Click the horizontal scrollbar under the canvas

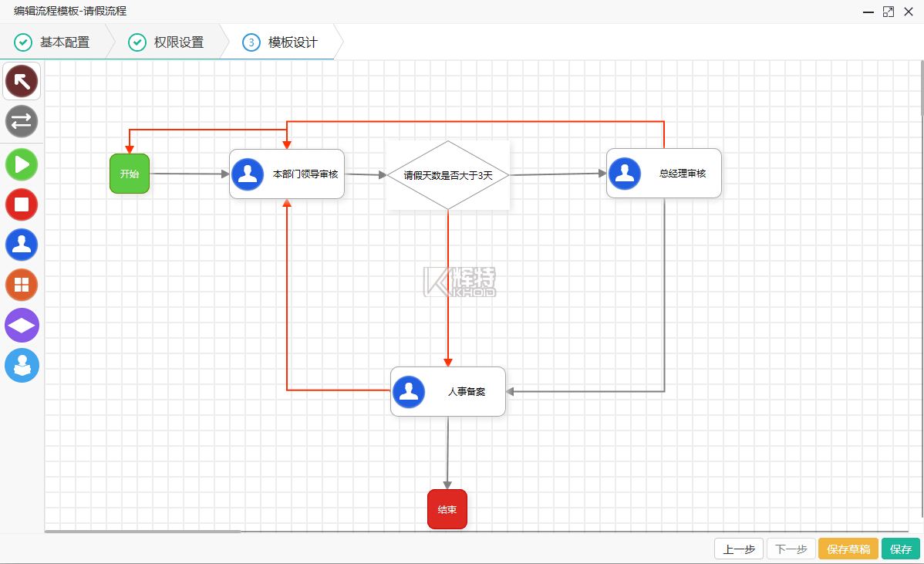point(143,531)
